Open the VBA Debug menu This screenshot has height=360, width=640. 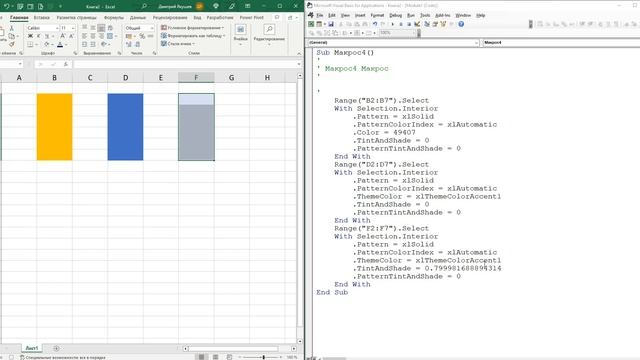click(x=395, y=15)
